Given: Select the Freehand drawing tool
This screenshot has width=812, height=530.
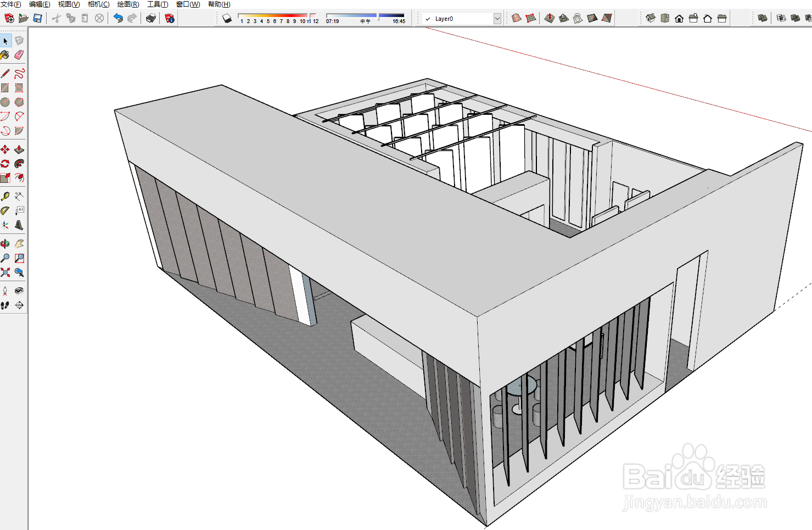Looking at the screenshot, I should point(19,74).
